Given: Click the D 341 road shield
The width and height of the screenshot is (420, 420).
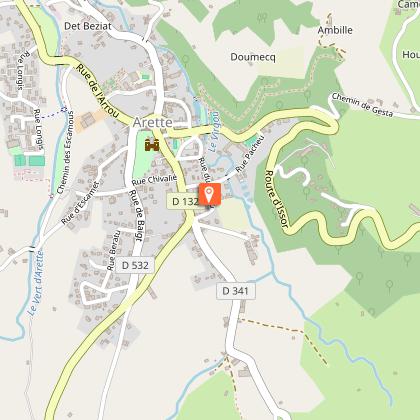Looking at the screenshot, I should [x=236, y=291].
